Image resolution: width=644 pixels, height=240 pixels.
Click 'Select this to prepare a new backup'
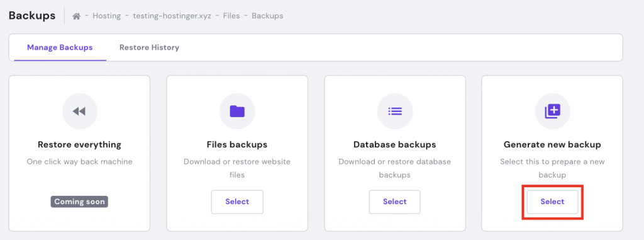[x=552, y=168]
